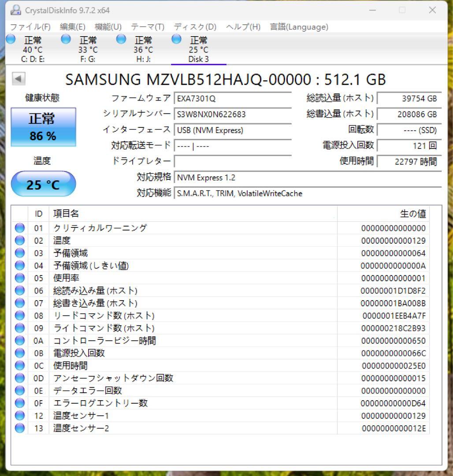
Task: Click the blue status dot of row 09
Action: (x=20, y=328)
